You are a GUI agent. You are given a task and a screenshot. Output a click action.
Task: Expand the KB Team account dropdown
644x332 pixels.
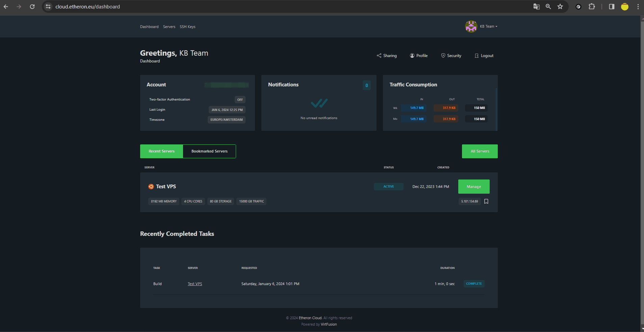[x=489, y=26]
